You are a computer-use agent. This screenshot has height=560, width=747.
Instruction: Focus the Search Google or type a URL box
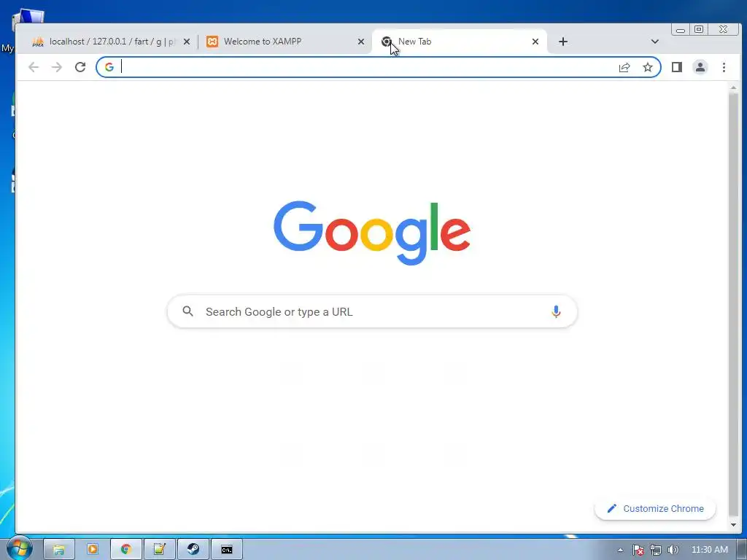coord(372,311)
